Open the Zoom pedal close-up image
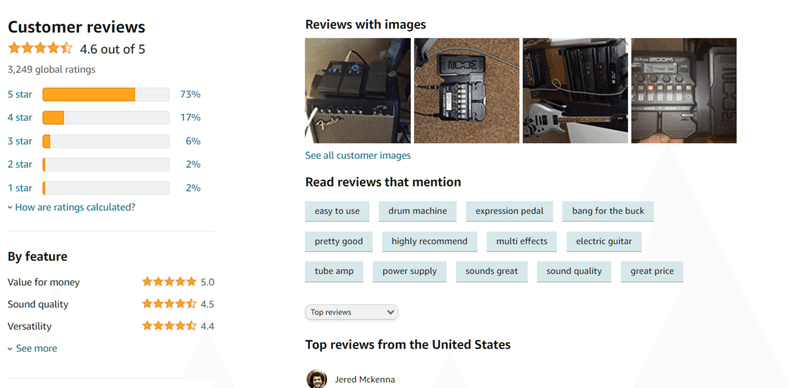 684,90
